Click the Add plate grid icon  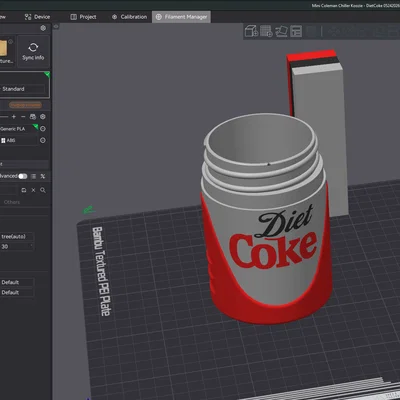tap(266, 31)
